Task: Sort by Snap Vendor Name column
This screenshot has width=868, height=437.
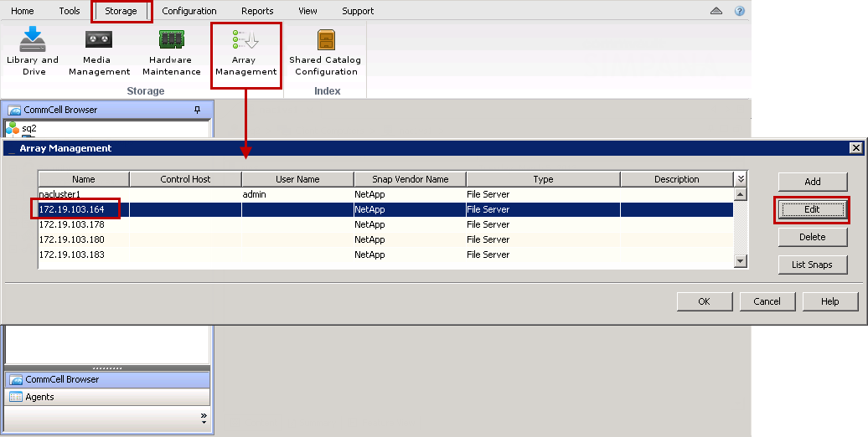Action: (x=410, y=179)
